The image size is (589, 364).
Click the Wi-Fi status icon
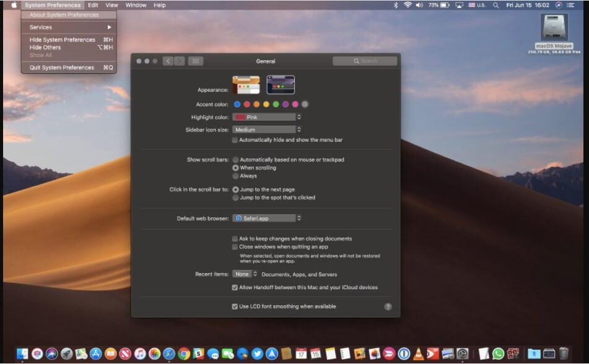408,5
